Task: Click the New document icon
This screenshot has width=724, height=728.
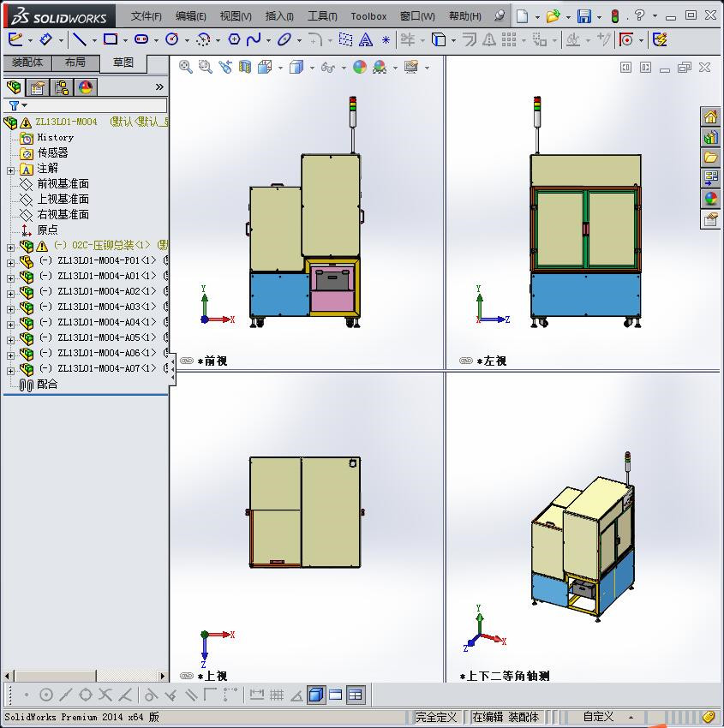Action: point(523,16)
